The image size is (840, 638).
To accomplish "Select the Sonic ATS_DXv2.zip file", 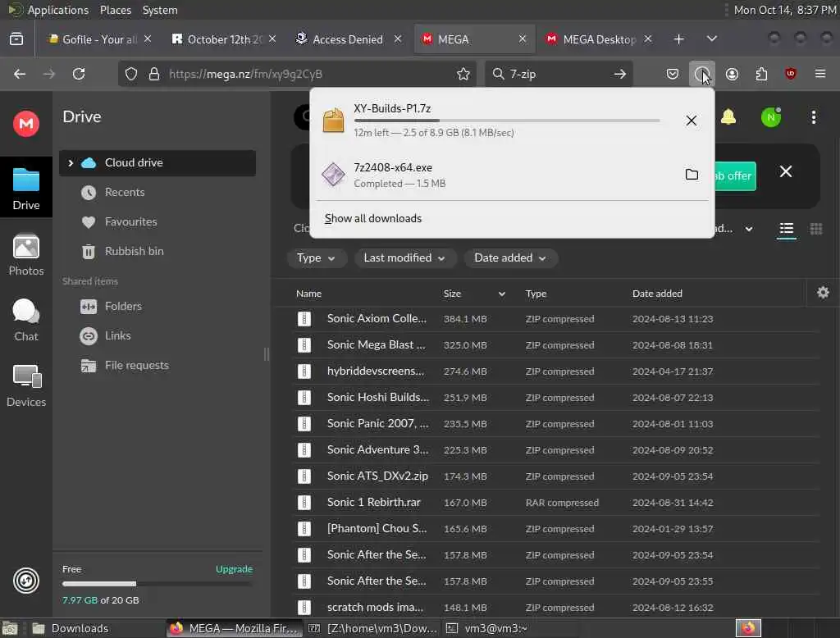I will tap(555, 476).
